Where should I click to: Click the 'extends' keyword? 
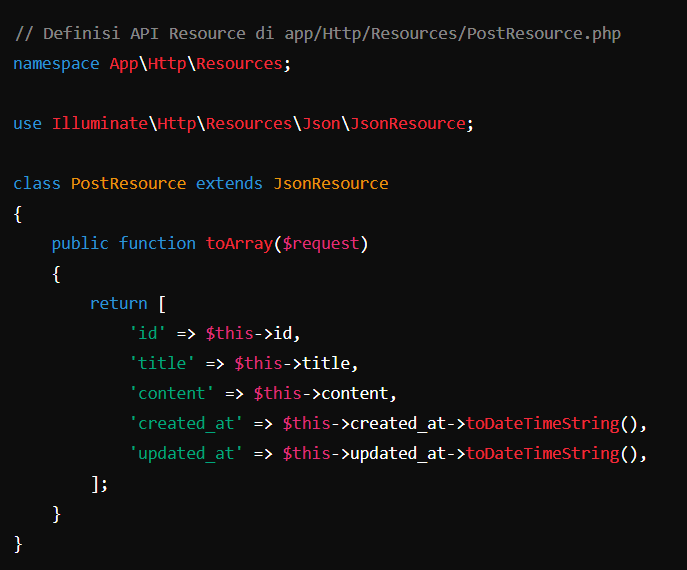(x=229, y=184)
